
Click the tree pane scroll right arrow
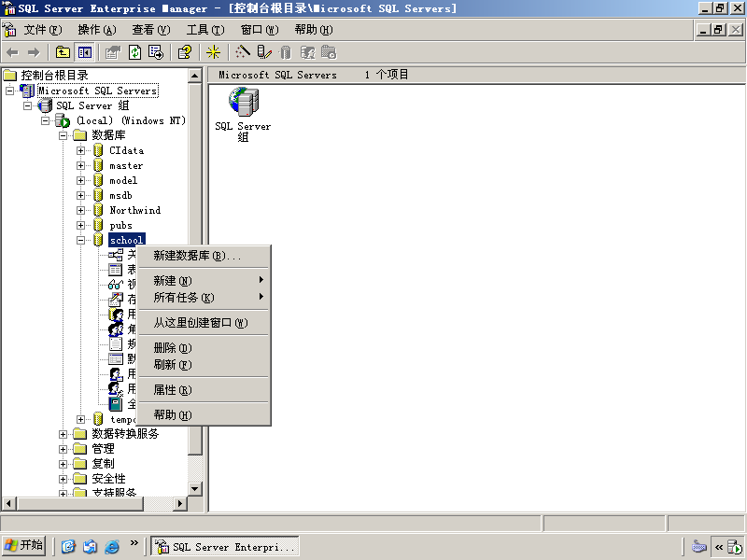pos(179,503)
